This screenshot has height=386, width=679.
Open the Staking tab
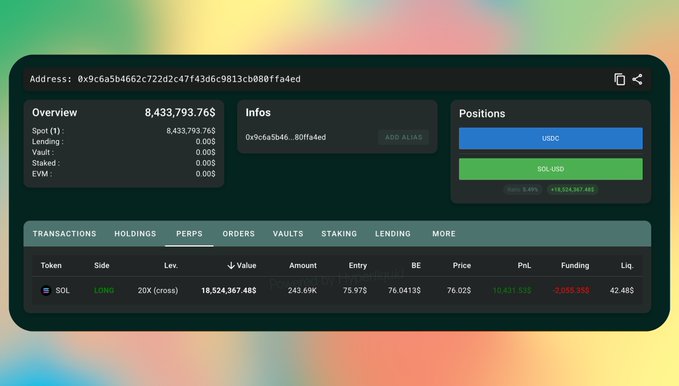pos(339,234)
